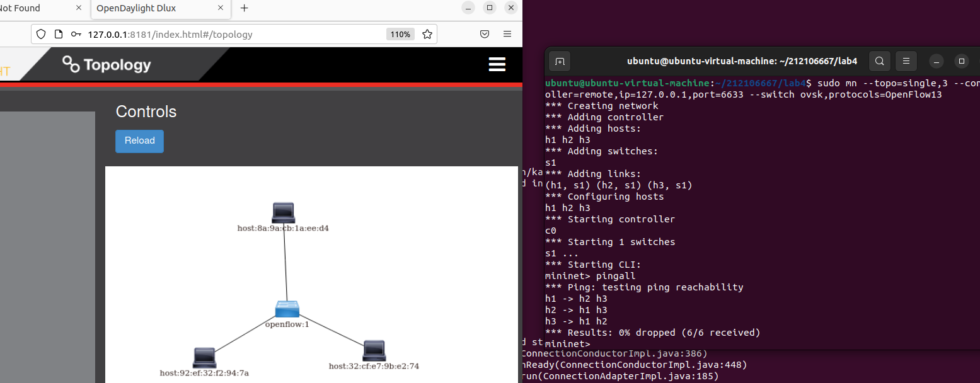
Task: Click the 'host:92:ef:32:f2:94:7a' label
Action: click(204, 373)
